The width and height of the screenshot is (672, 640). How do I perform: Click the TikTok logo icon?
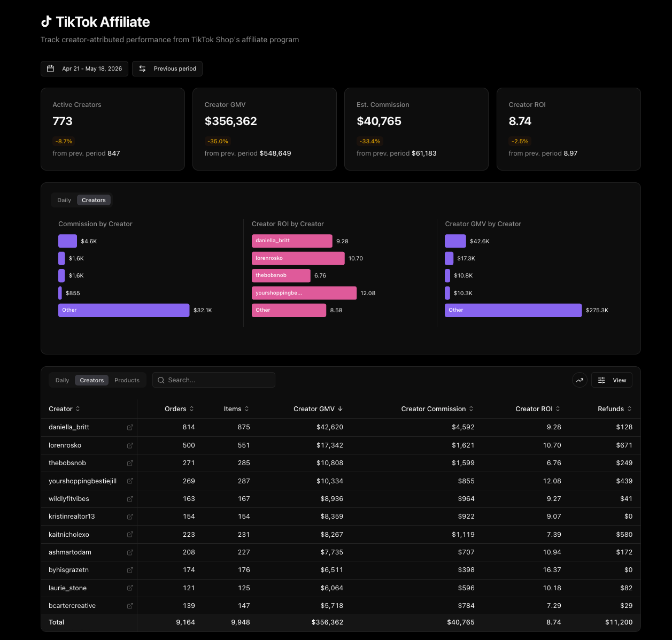[x=47, y=21]
